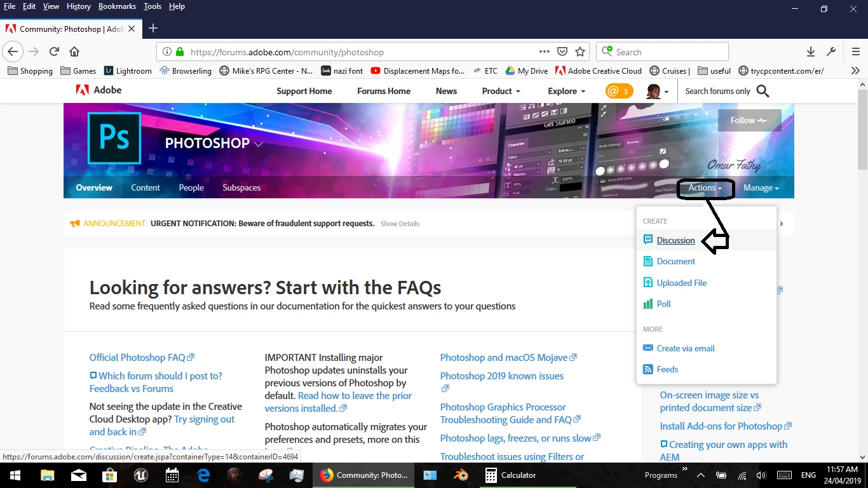Expand the Product dropdown

(x=501, y=91)
